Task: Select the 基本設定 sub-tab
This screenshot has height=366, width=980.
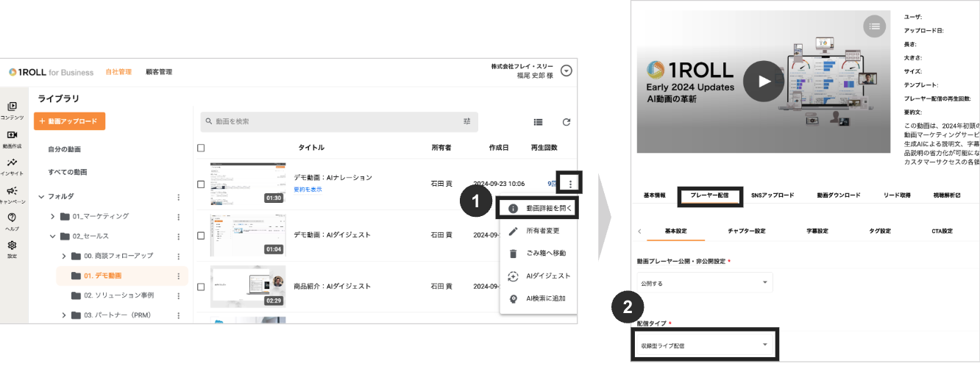Action: pos(675,231)
